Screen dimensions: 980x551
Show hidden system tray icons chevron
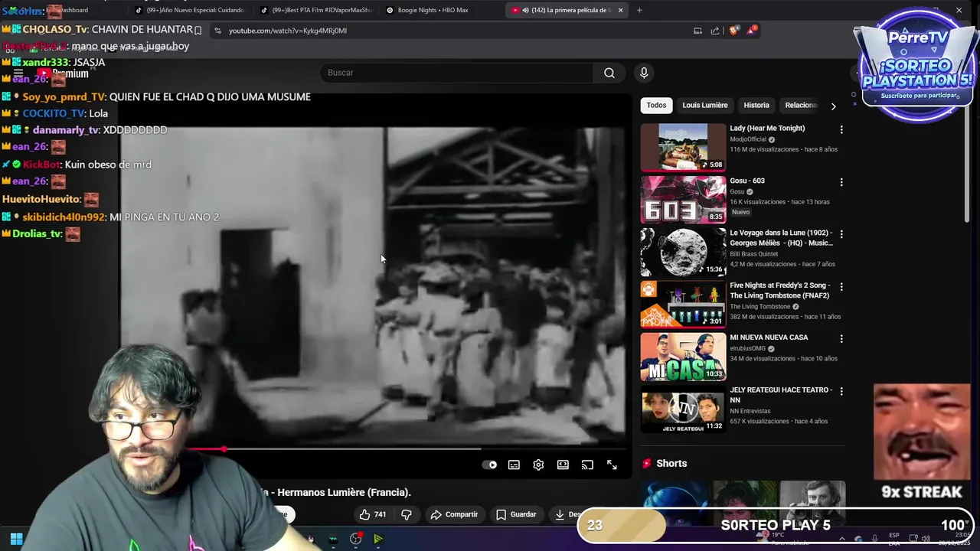(x=841, y=539)
